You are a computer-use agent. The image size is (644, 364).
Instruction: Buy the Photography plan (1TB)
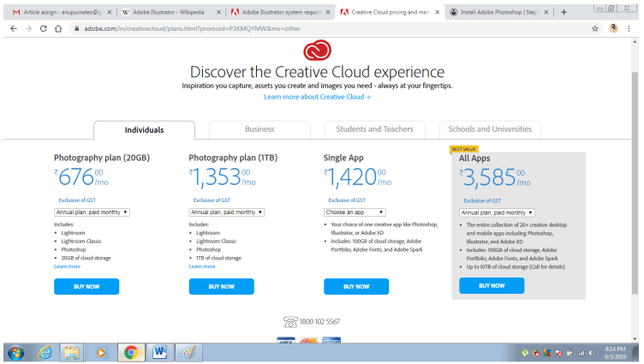click(221, 287)
